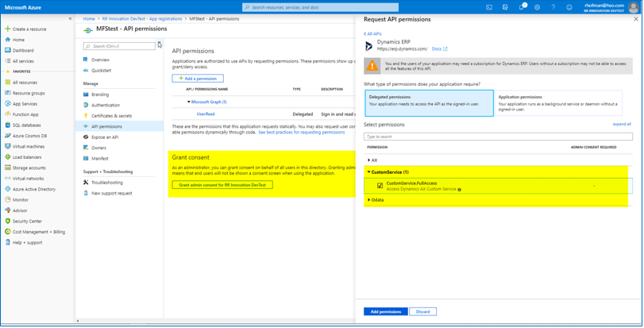Close the Request API permissions panel
This screenshot has height=328, width=644.
click(636, 19)
